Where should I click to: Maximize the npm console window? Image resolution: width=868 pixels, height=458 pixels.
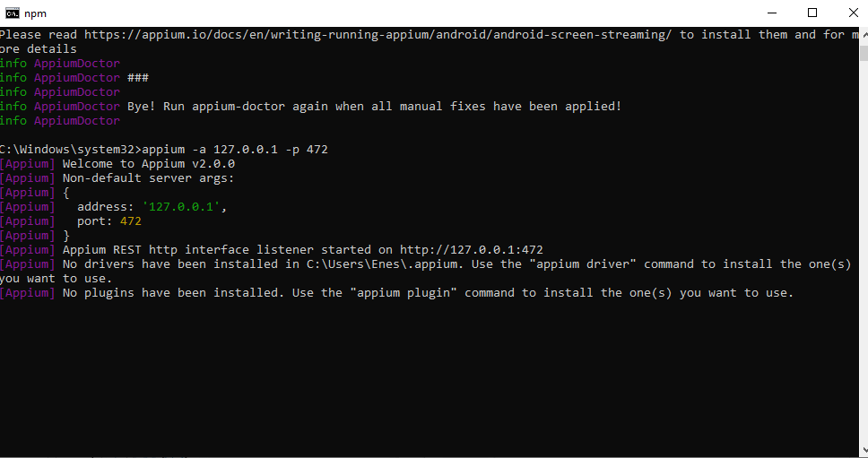[x=812, y=13]
